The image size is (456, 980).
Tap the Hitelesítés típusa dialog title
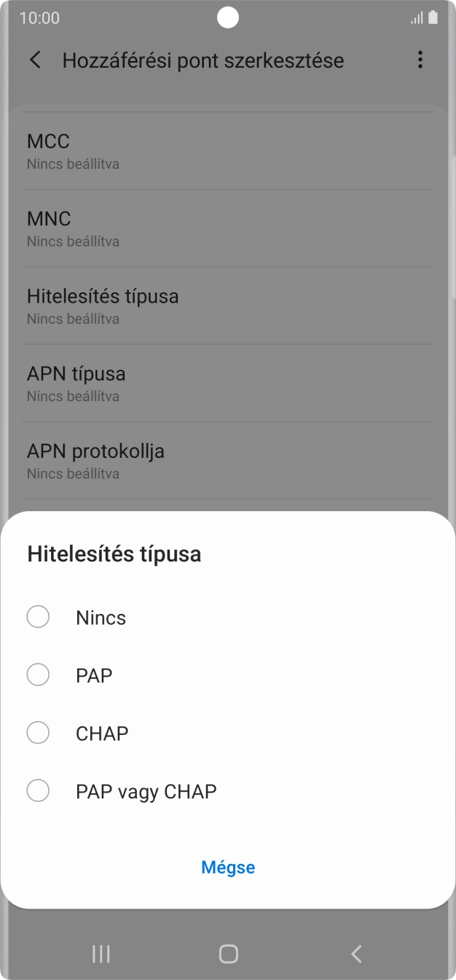114,553
